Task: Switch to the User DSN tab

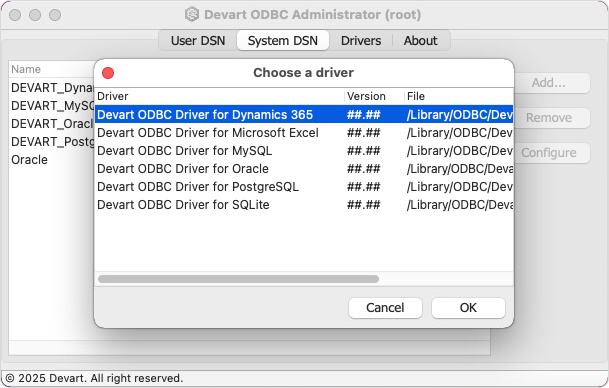Action: click(x=198, y=40)
